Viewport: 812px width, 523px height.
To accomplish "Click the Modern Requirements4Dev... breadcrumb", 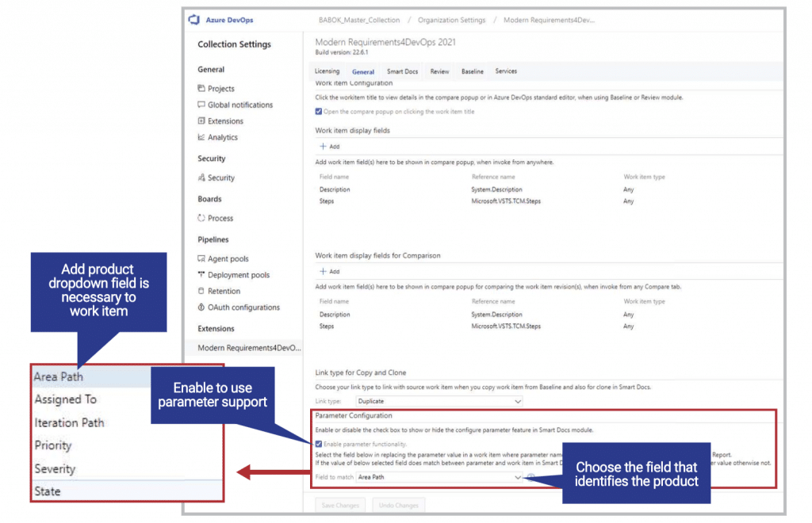I will click(x=549, y=20).
